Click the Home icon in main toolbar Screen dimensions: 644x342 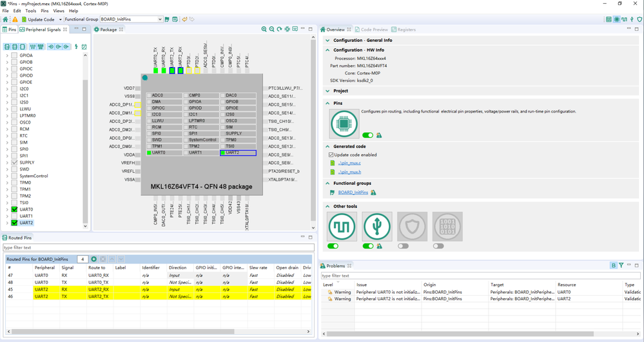[6, 19]
